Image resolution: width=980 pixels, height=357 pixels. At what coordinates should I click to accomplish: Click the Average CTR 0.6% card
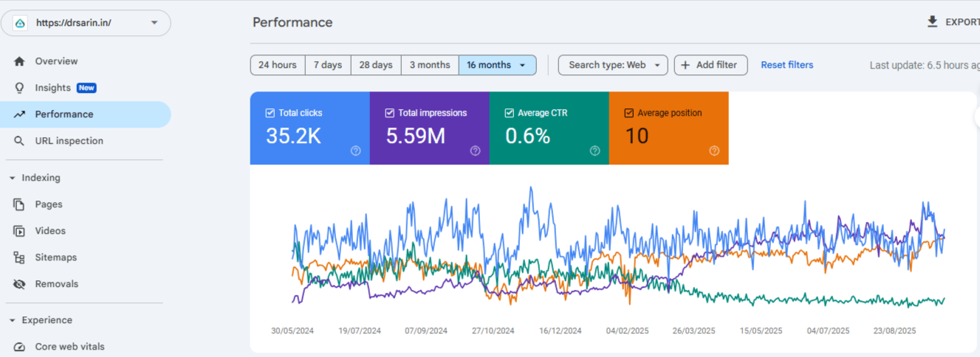tap(549, 128)
